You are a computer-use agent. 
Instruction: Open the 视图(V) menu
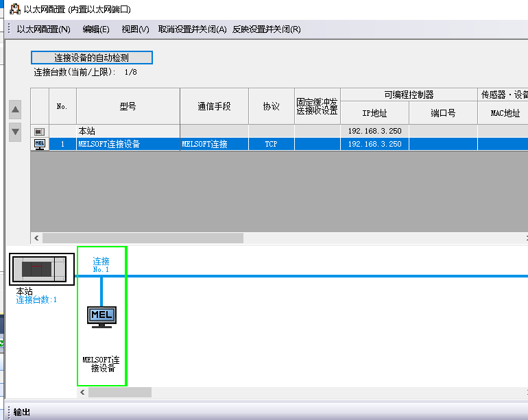point(135,29)
